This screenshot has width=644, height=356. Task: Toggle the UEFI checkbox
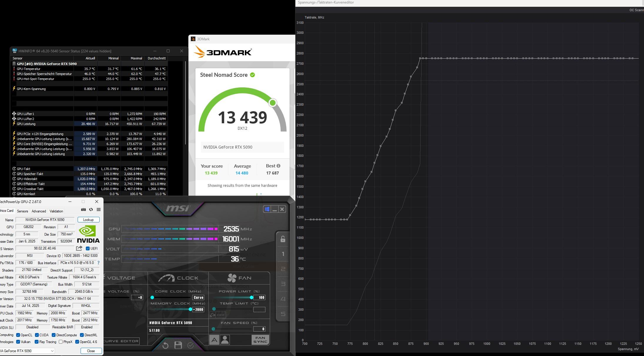coord(88,249)
